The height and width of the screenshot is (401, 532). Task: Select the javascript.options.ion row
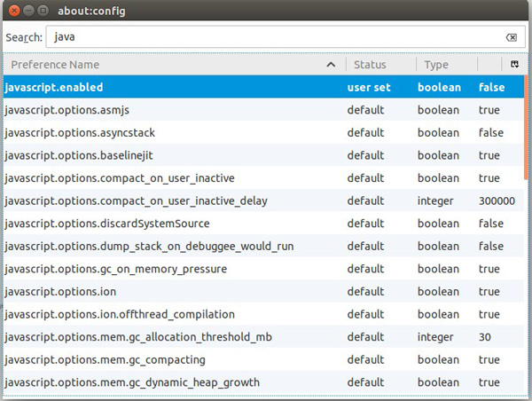(x=263, y=291)
